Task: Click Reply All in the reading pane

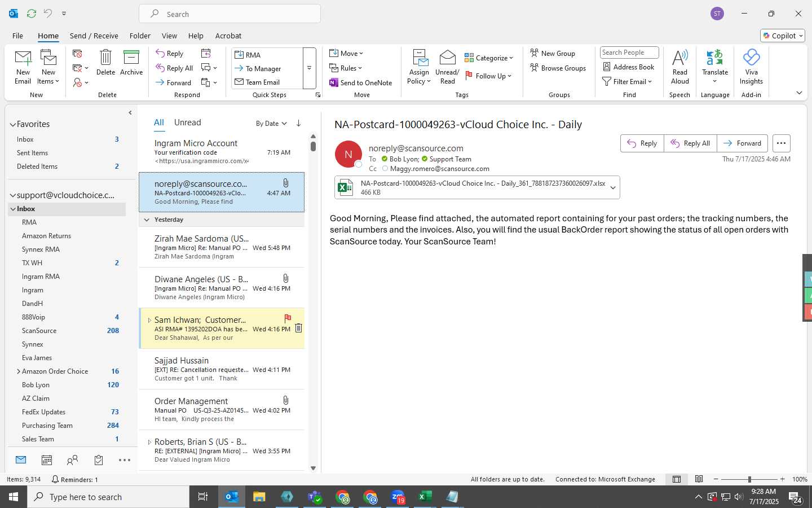Action: [x=690, y=143]
